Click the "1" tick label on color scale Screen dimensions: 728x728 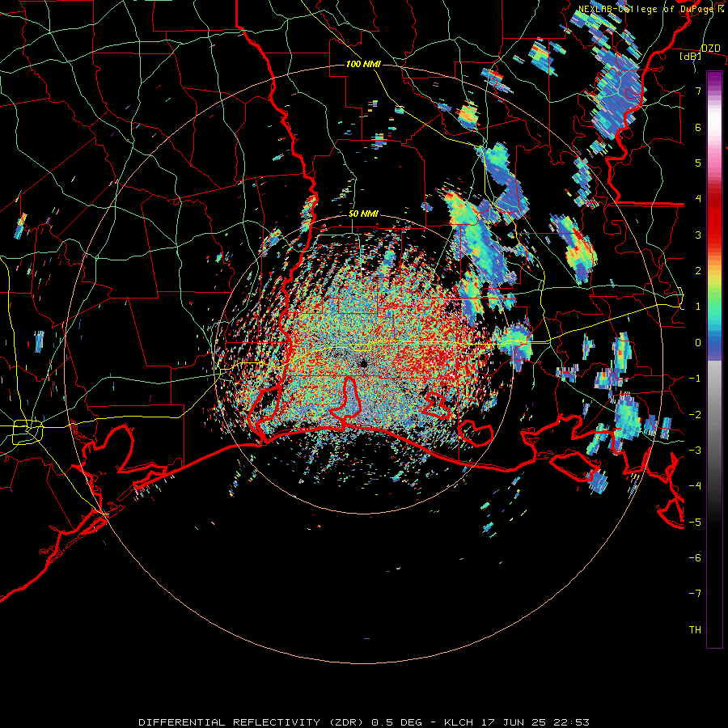tap(698, 307)
